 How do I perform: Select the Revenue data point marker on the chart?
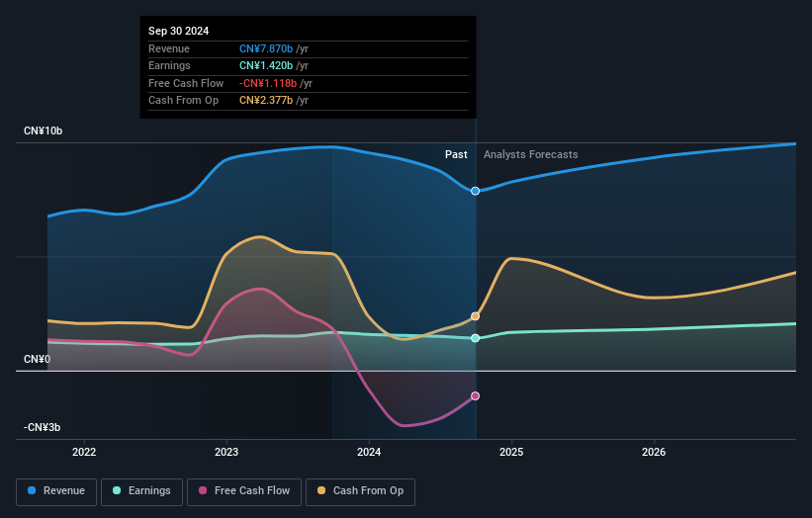(x=475, y=191)
